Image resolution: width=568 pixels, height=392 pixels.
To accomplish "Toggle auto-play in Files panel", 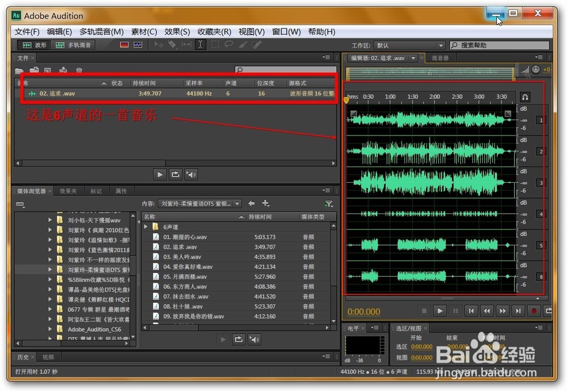I will coord(191,175).
